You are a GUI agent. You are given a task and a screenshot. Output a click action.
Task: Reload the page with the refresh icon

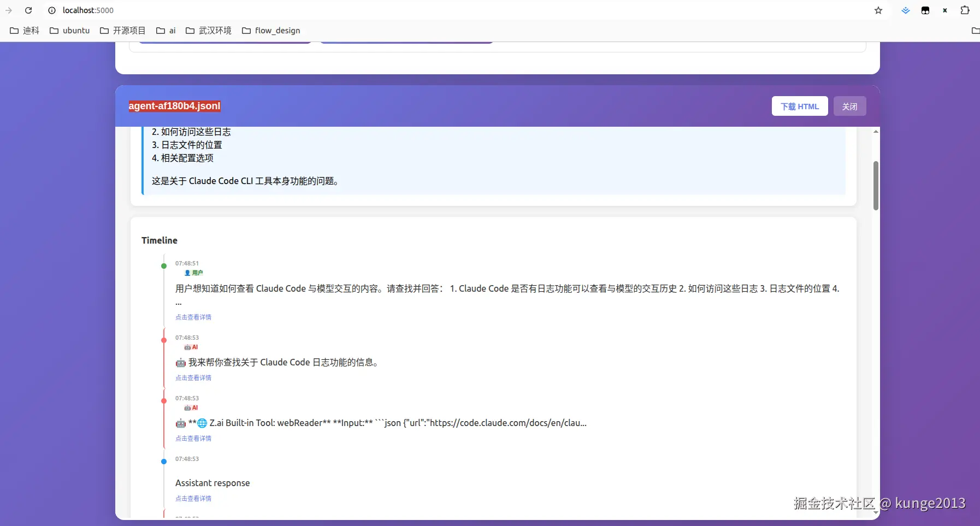click(28, 10)
